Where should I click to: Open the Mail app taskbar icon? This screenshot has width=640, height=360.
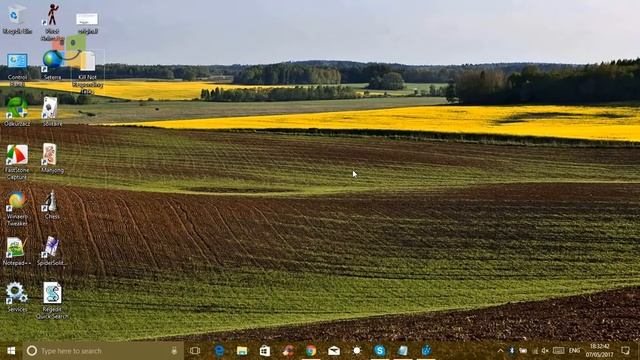pos(334,351)
